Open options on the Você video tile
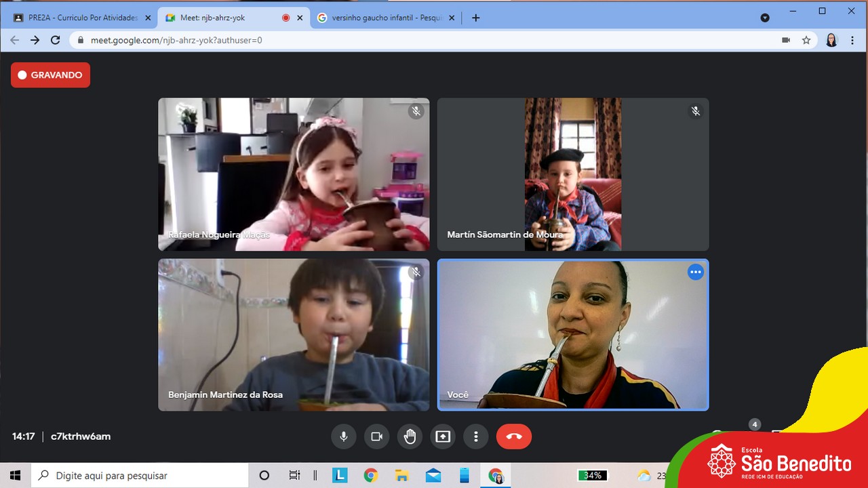 (695, 272)
